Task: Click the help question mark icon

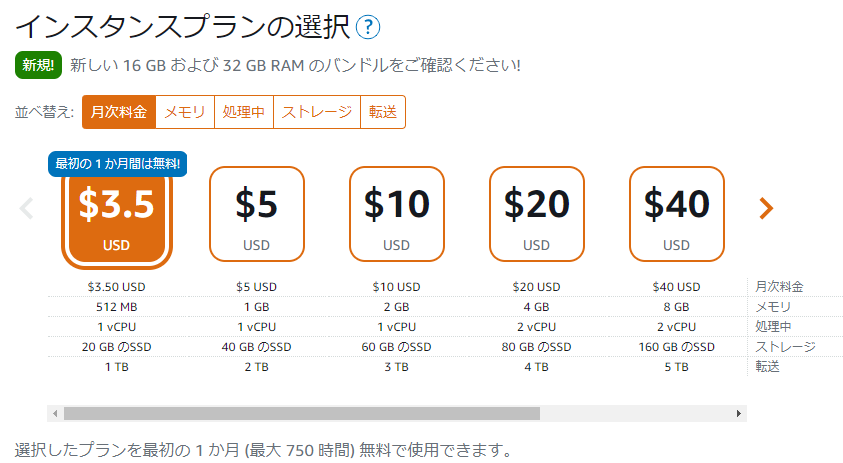Action: tap(368, 27)
